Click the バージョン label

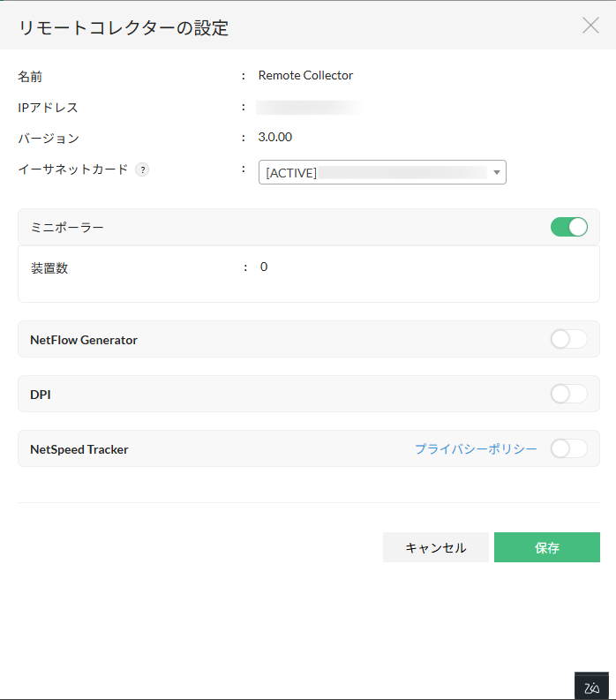[x=49, y=139]
